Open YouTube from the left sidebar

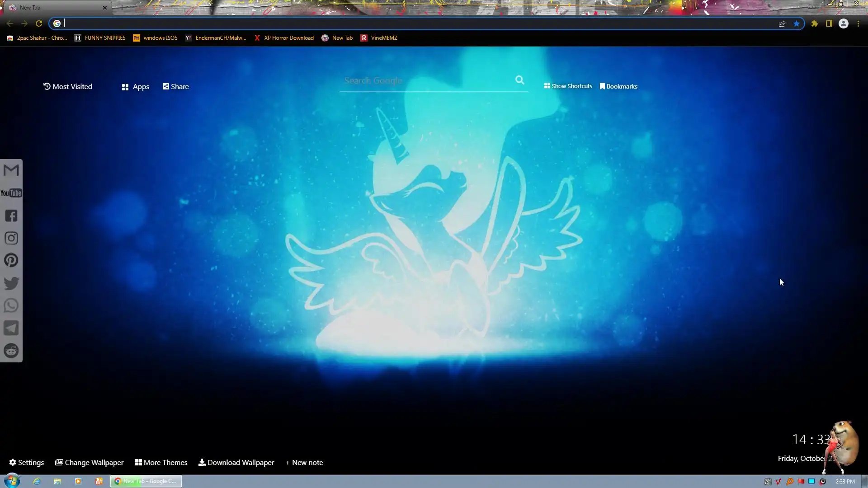pyautogui.click(x=11, y=193)
